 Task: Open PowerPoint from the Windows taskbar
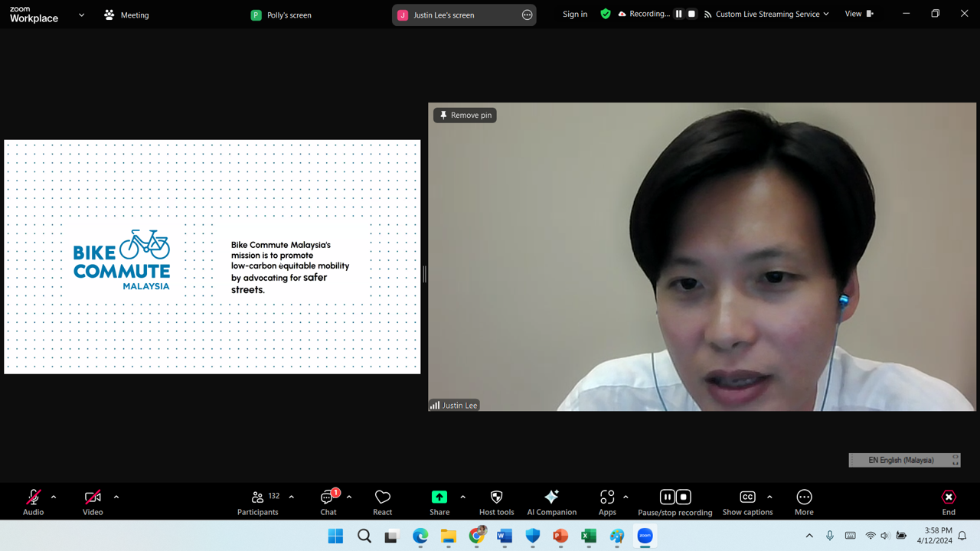pyautogui.click(x=560, y=536)
